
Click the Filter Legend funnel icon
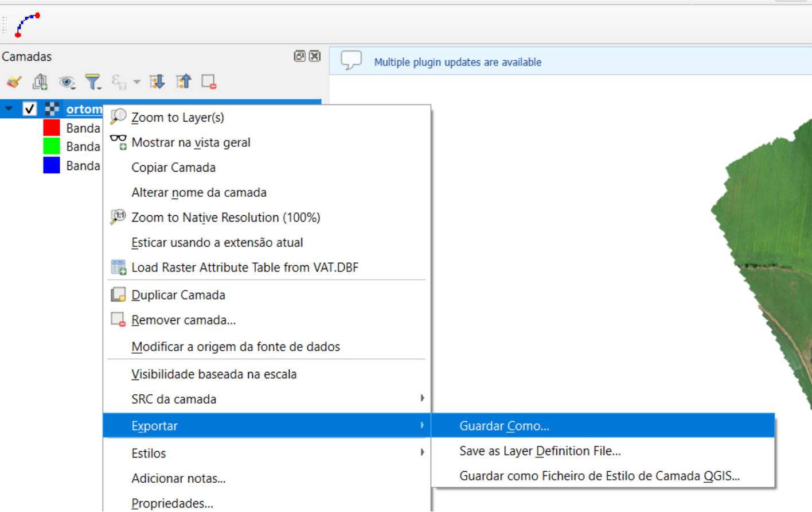click(x=92, y=82)
